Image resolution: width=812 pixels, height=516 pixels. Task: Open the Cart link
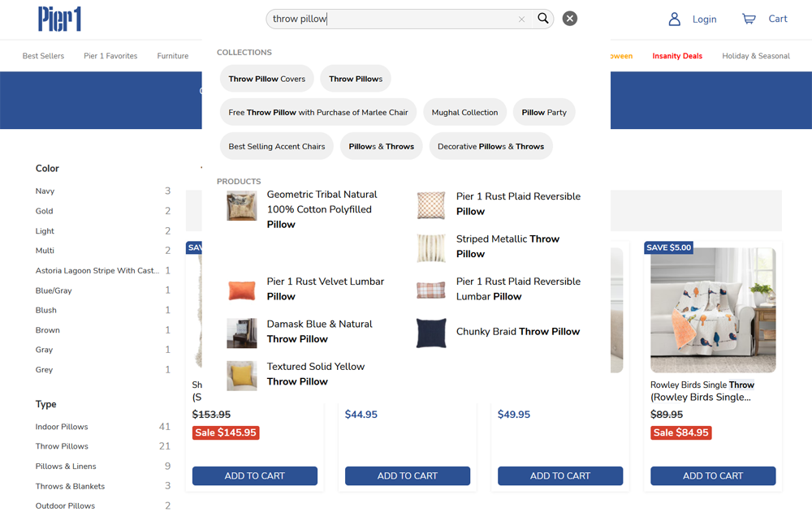click(x=777, y=19)
